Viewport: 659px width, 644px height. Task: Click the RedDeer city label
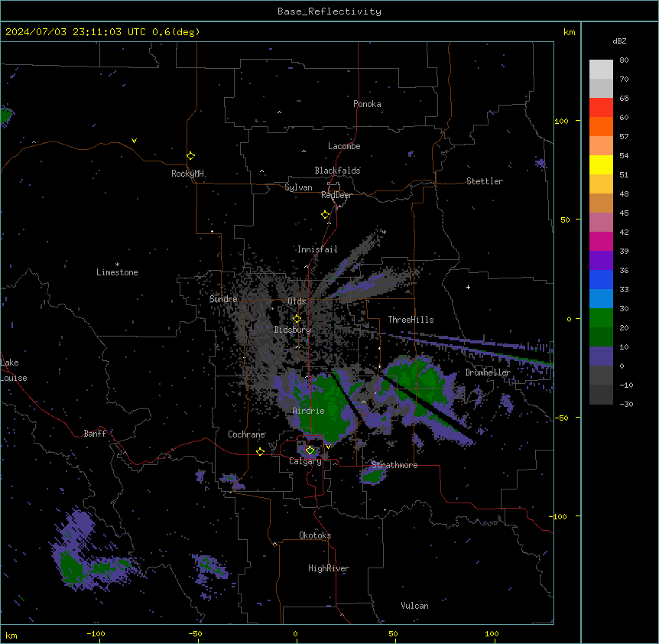[x=336, y=195]
